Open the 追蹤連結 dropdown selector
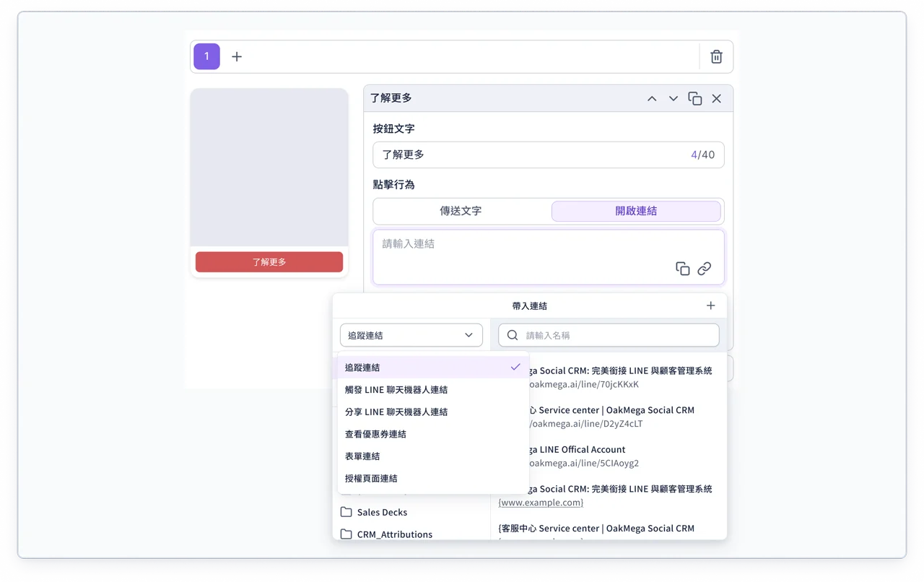This screenshot has height=582, width=924. click(411, 335)
